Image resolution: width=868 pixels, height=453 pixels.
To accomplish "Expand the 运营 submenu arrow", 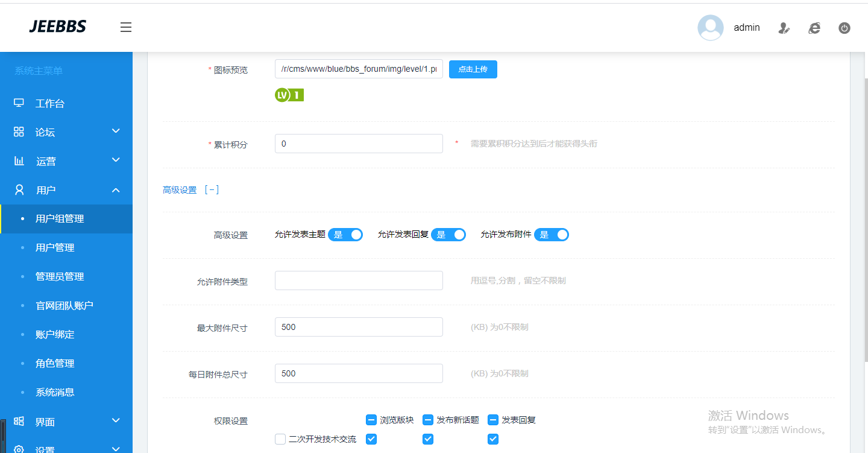I will coord(116,160).
